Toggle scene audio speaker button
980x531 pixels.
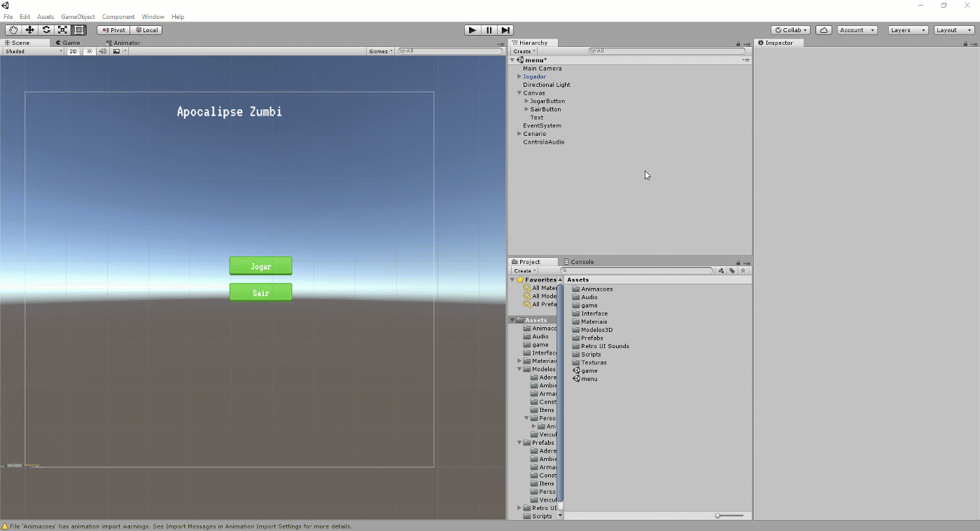(103, 51)
